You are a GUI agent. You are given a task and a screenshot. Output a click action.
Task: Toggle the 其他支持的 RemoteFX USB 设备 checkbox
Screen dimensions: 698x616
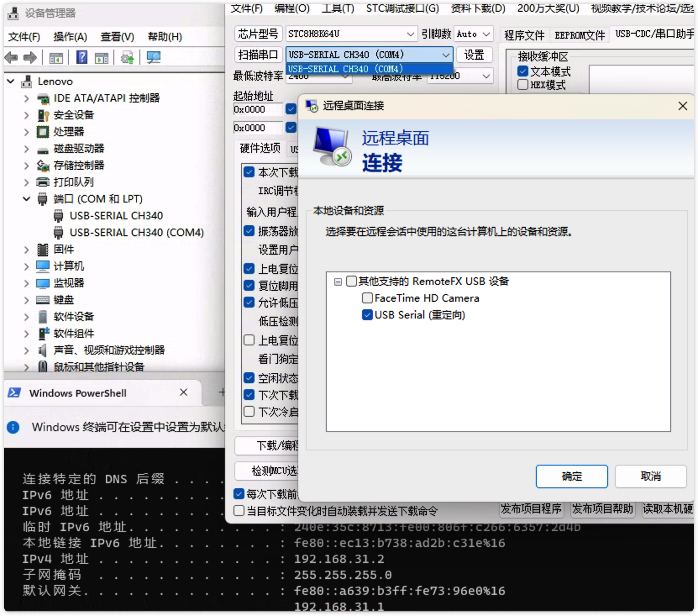click(352, 281)
